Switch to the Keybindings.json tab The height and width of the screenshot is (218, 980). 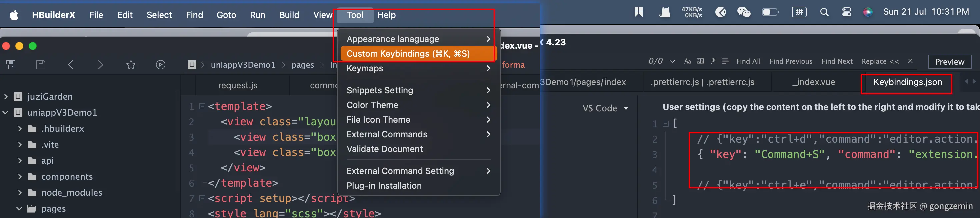(907, 82)
